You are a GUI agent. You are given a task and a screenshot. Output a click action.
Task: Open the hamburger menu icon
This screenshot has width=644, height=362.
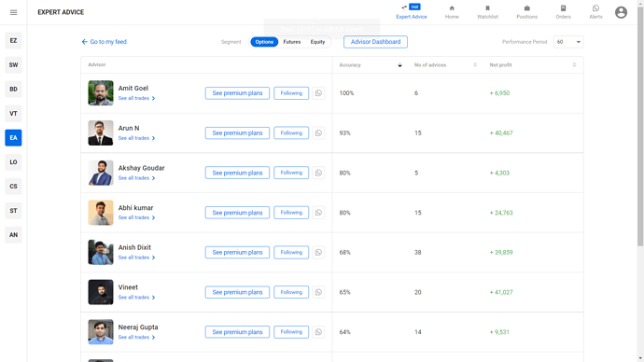coord(14,12)
